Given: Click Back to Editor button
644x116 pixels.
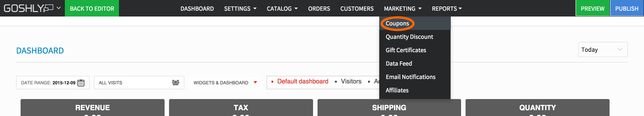Looking at the screenshot, I should [x=92, y=9].
